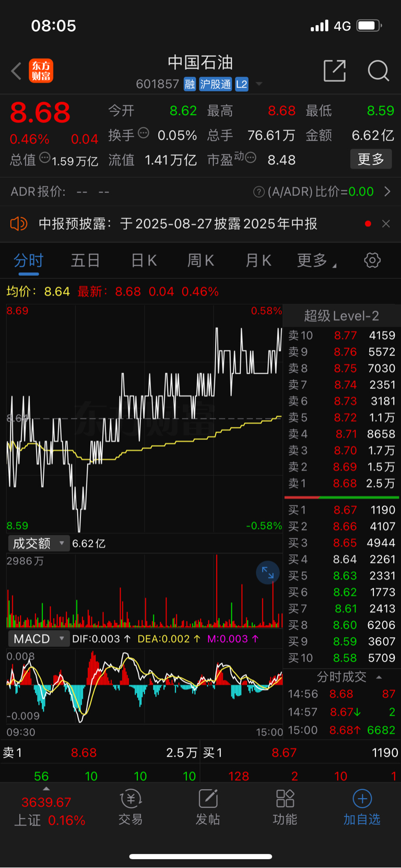The image size is (401, 868).
Task: Close the announcement banner
Action: 386,224
